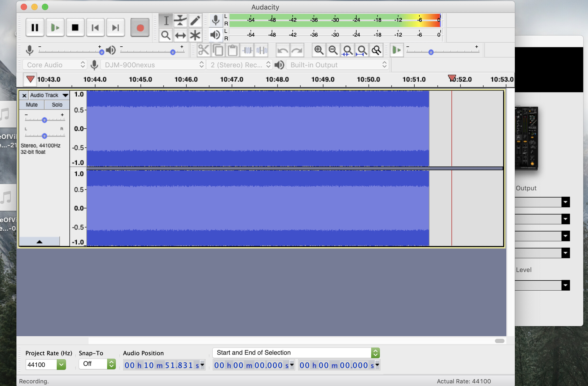
Task: Select the Zoom magnifier tool
Action: [x=166, y=35]
